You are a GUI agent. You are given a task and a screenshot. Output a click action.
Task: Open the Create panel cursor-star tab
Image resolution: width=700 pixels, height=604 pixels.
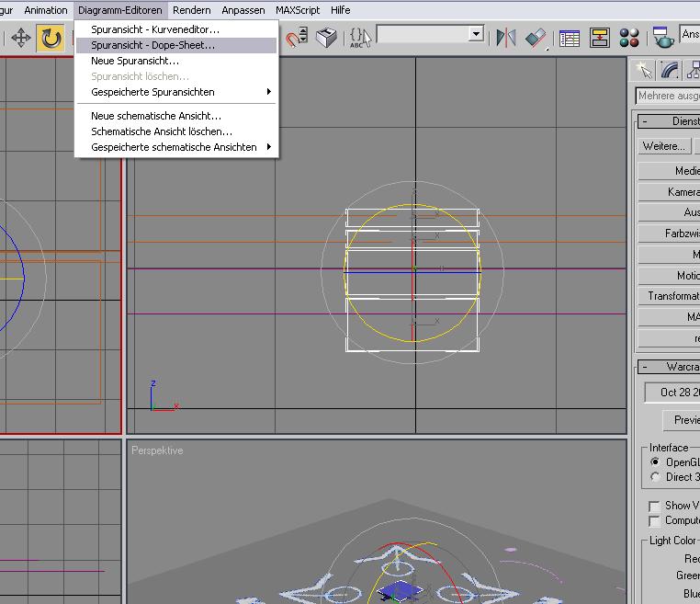pyautogui.click(x=644, y=71)
